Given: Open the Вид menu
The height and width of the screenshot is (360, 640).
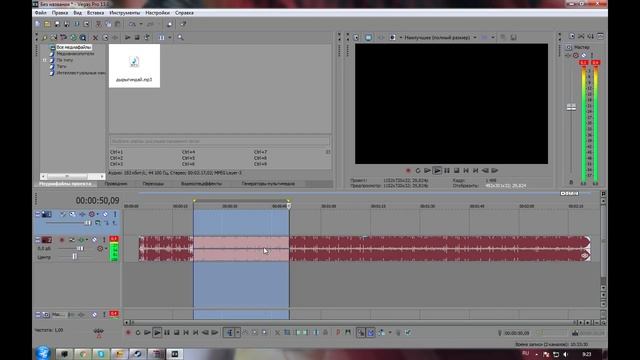Looking at the screenshot, I should (x=78, y=13).
